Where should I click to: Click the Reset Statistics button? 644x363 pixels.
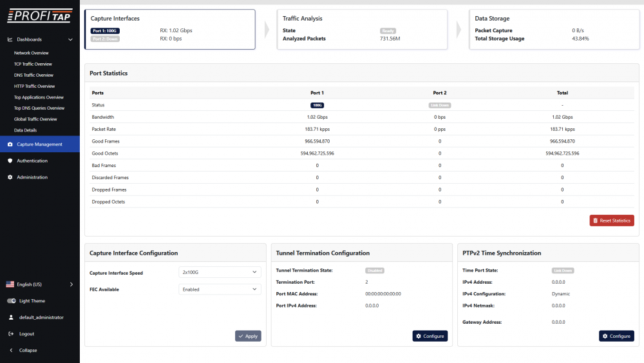tap(611, 221)
